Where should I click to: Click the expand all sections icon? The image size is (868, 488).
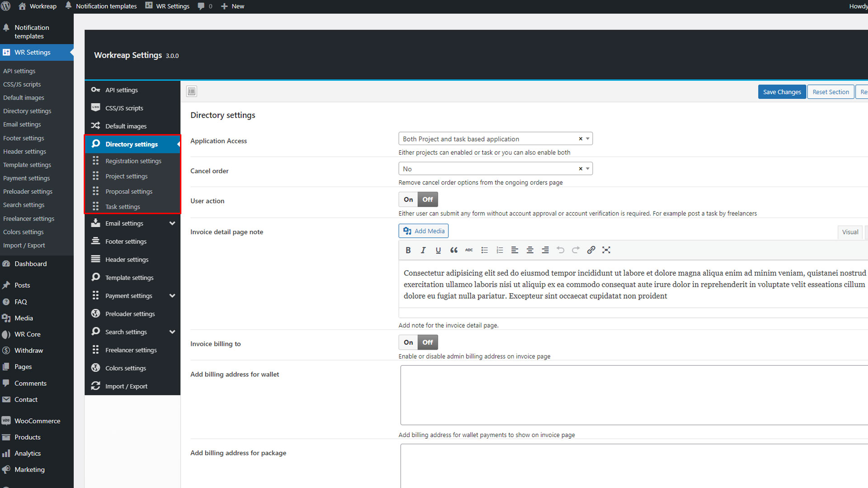click(x=192, y=91)
